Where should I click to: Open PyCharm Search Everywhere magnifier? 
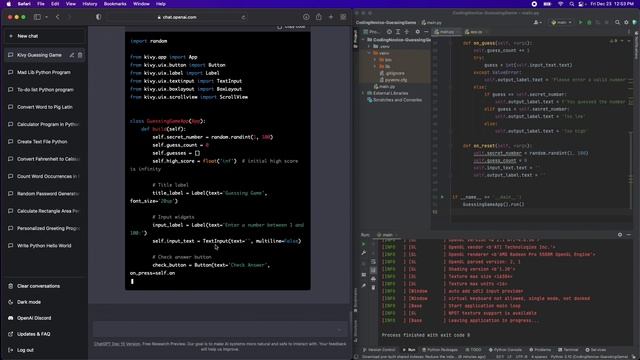coord(617,22)
